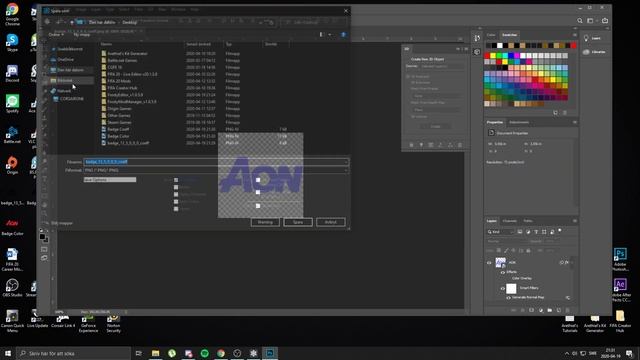Screen dimensions: 640x360
Task: Toggle visibility of layer Effects
Action: (503, 272)
